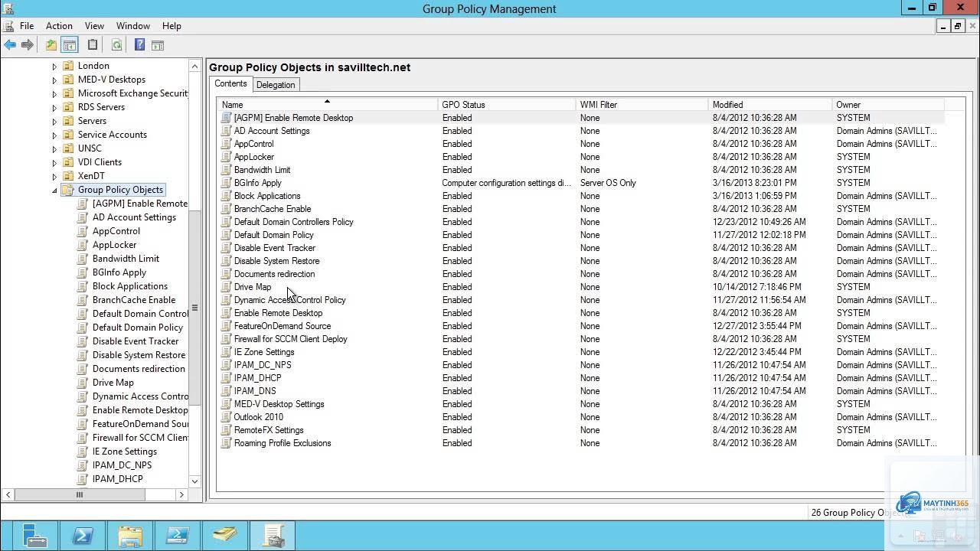Open the View menu

94,26
